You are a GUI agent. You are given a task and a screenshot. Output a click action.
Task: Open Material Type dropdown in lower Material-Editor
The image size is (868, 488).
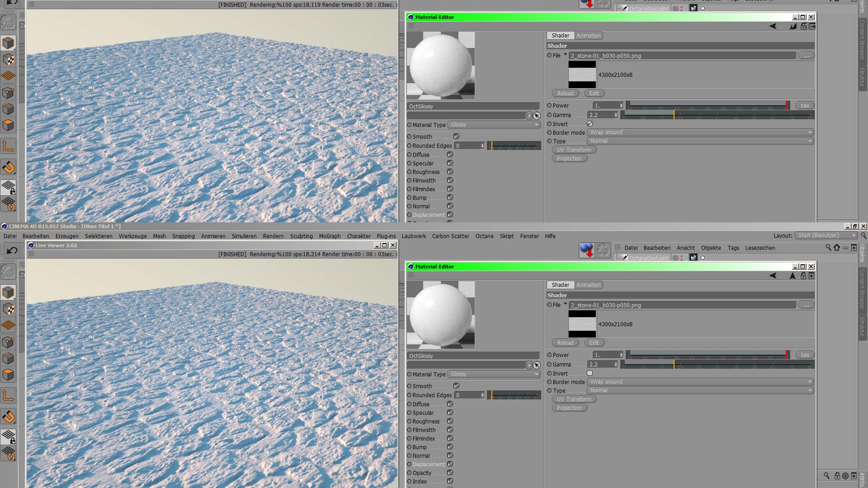(x=495, y=374)
